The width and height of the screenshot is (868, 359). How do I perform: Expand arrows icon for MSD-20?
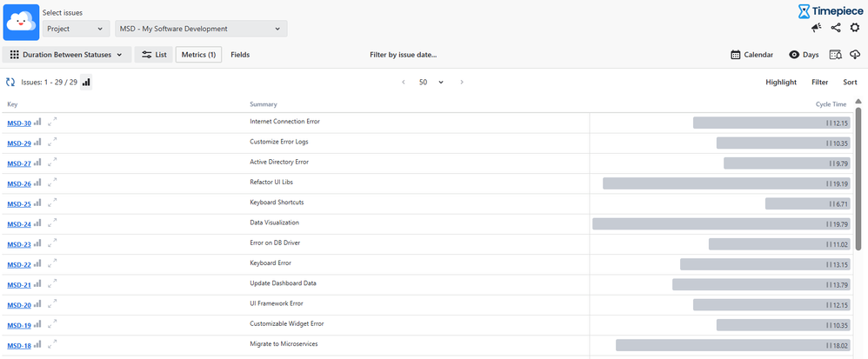52,304
